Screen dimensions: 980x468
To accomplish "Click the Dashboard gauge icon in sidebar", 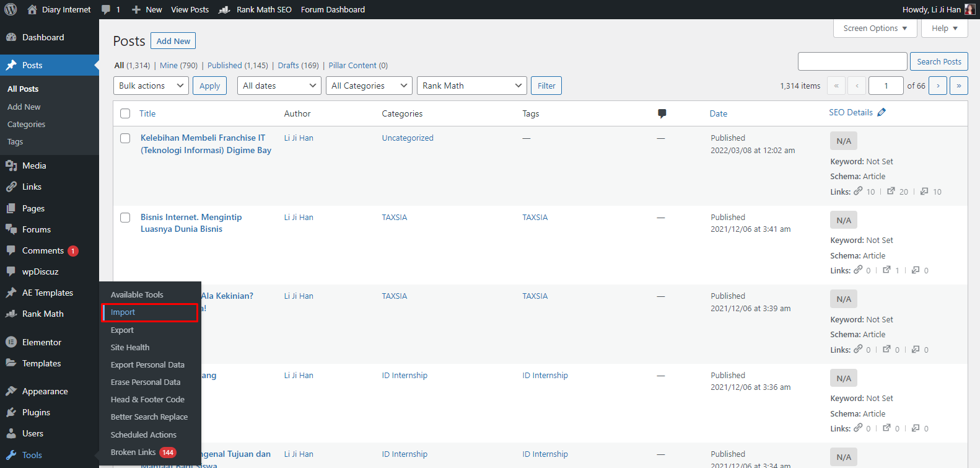I will 11,37.
